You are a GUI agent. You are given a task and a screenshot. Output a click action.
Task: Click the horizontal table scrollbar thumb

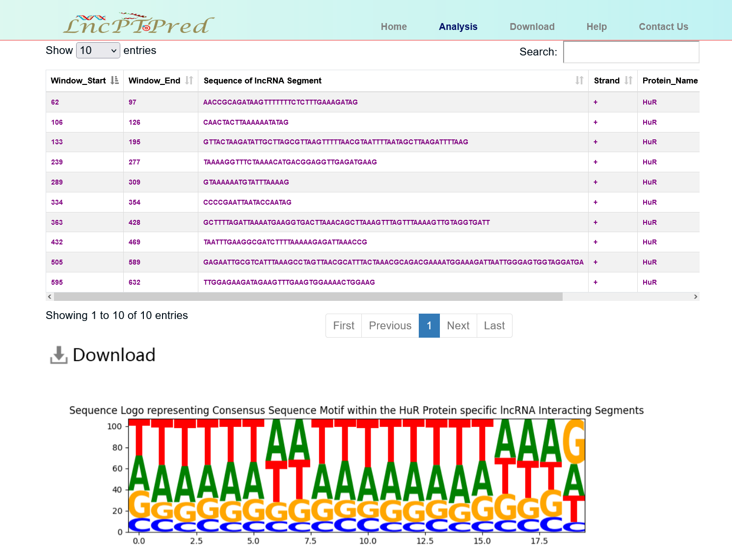(308, 296)
